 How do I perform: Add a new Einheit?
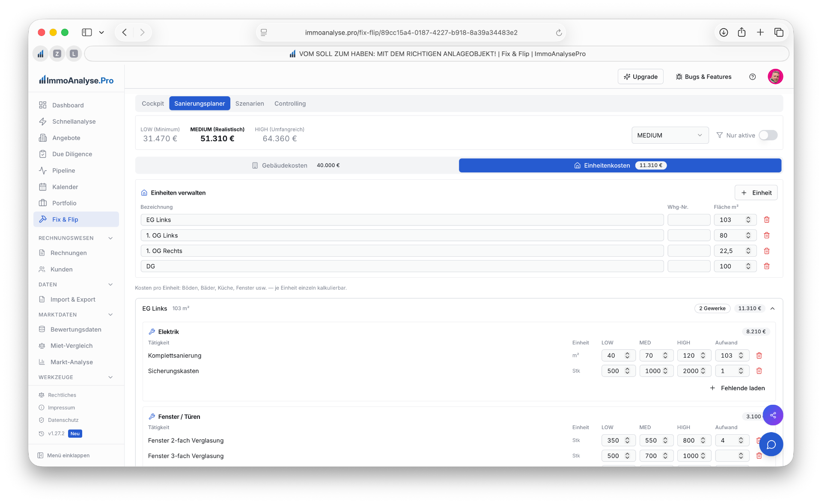pyautogui.click(x=756, y=193)
